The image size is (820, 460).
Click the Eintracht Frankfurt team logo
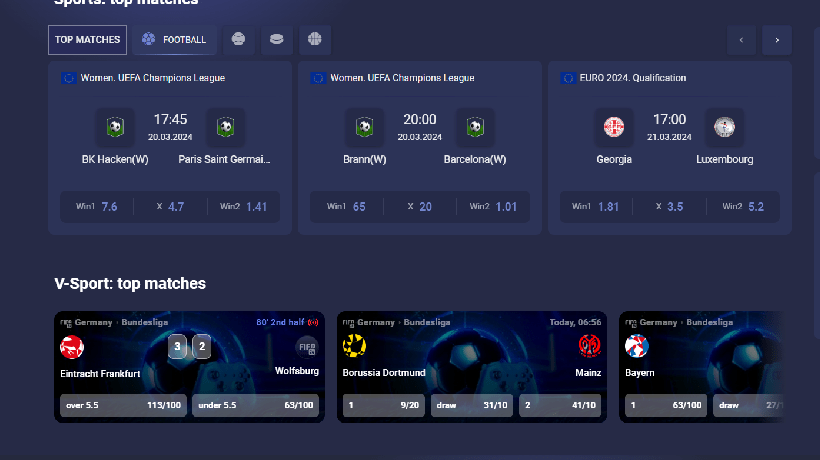72,347
